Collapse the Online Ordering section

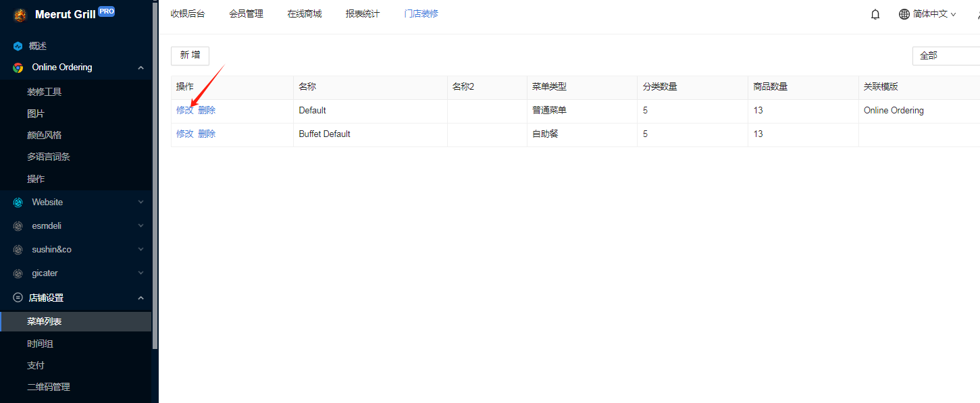(x=140, y=68)
